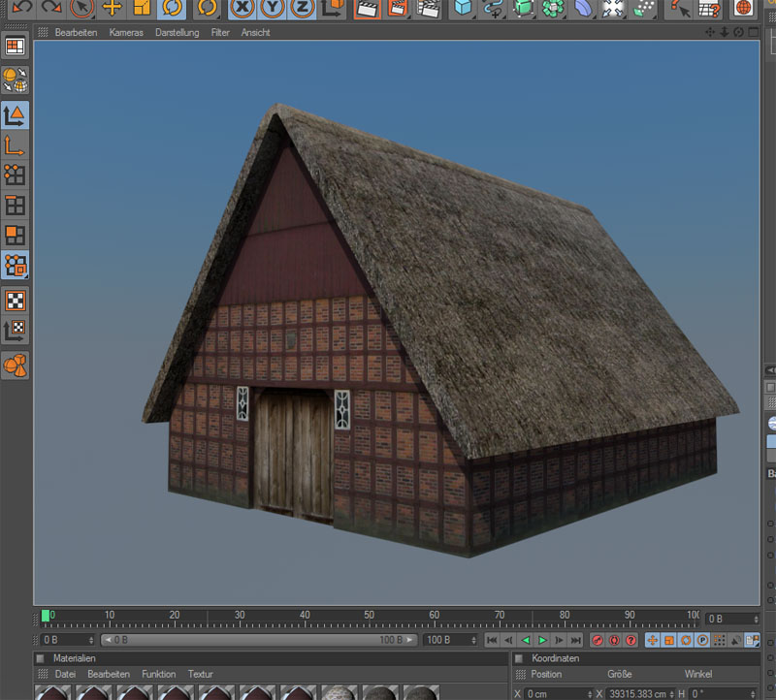776x700 pixels.
Task: Open the Cube primitive object flyout
Action: click(x=464, y=8)
